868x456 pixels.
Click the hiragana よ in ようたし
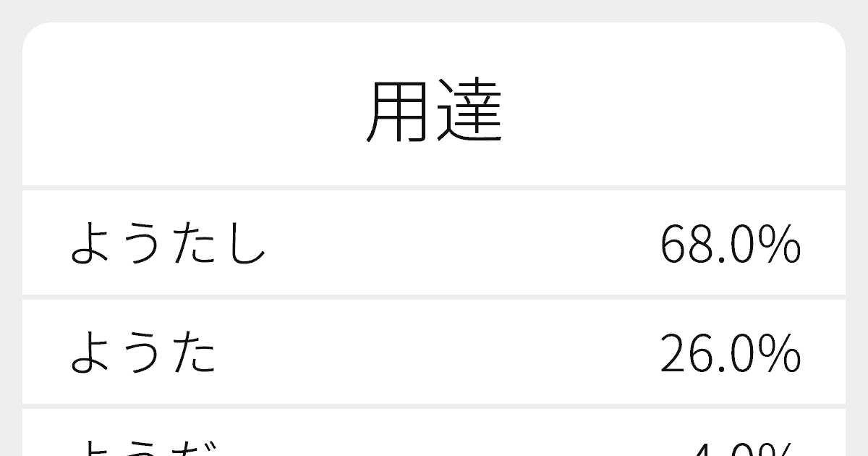(93, 244)
